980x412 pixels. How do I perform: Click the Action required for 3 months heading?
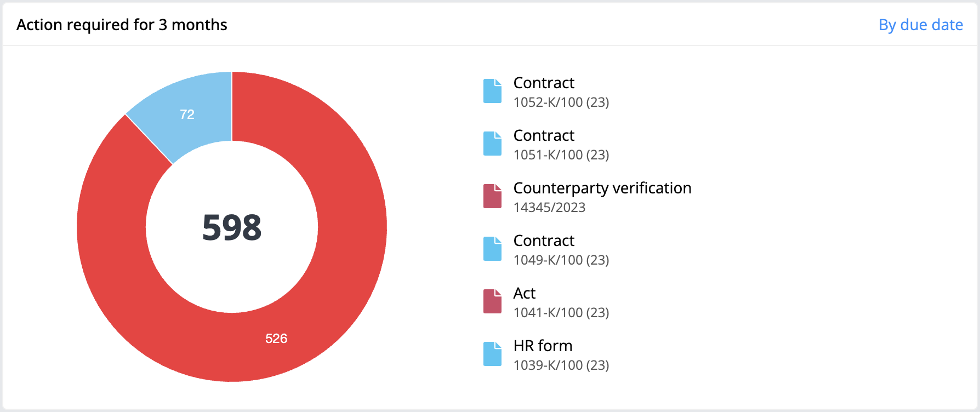pos(122,25)
